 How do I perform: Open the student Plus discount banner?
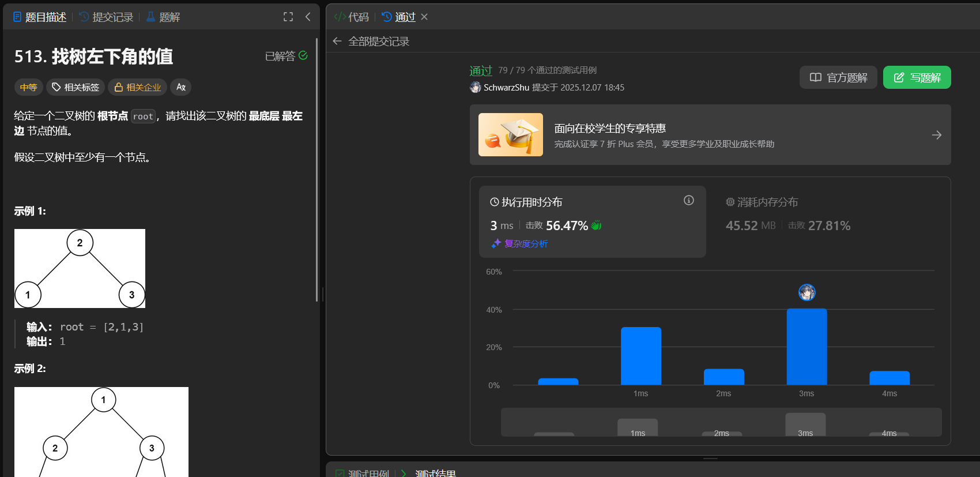point(710,135)
